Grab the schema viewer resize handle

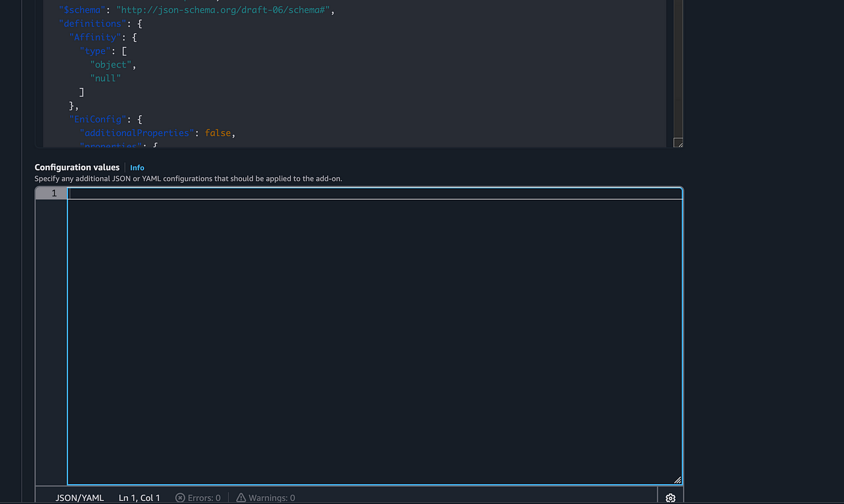click(x=678, y=143)
